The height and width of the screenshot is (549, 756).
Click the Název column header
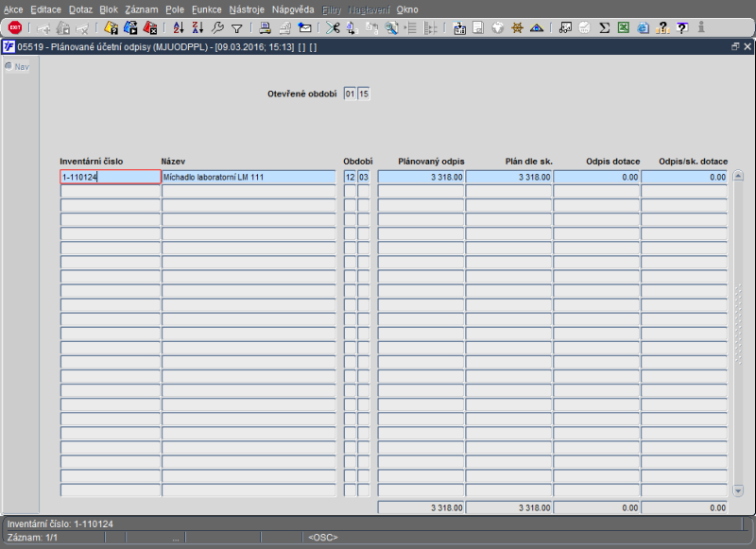173,162
